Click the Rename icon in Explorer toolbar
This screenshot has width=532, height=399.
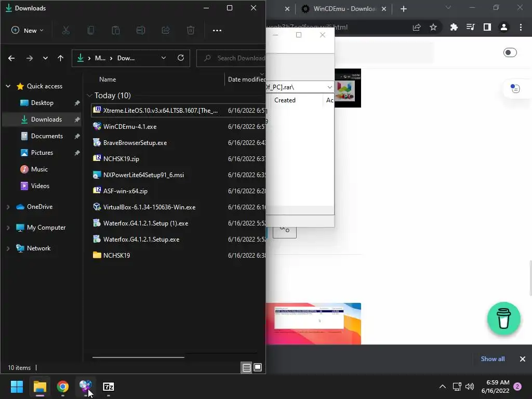coord(140,31)
